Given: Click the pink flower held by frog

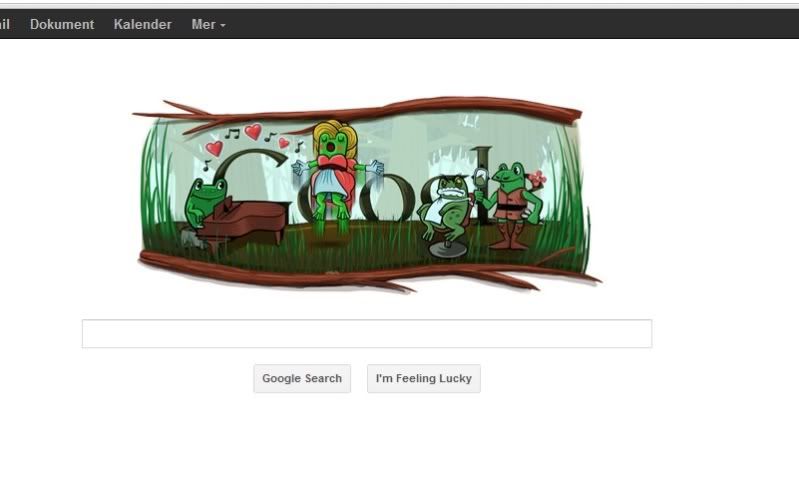Looking at the screenshot, I should (538, 178).
